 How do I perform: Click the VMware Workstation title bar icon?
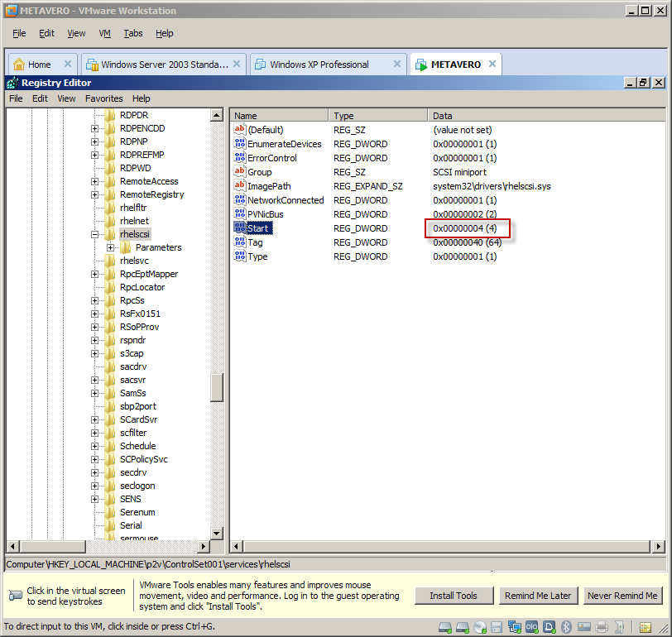pos(11,11)
